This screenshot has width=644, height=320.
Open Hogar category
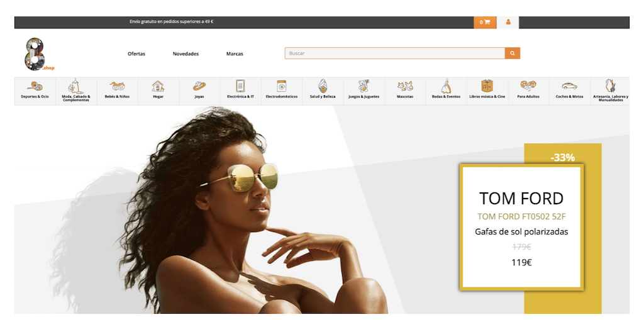coord(158,91)
